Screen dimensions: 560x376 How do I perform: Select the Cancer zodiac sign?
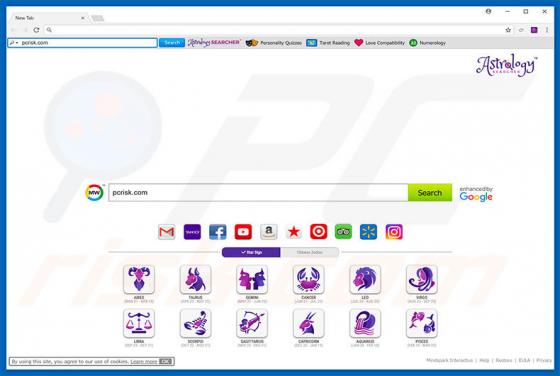(x=309, y=280)
